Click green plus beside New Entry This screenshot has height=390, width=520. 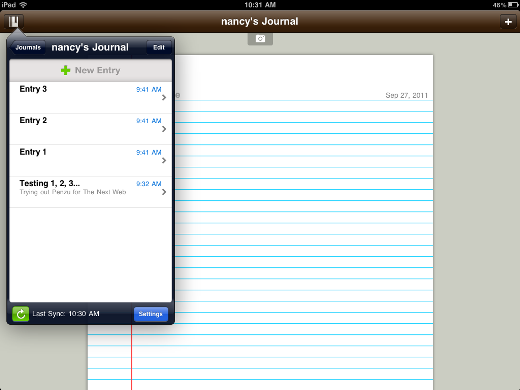66,70
